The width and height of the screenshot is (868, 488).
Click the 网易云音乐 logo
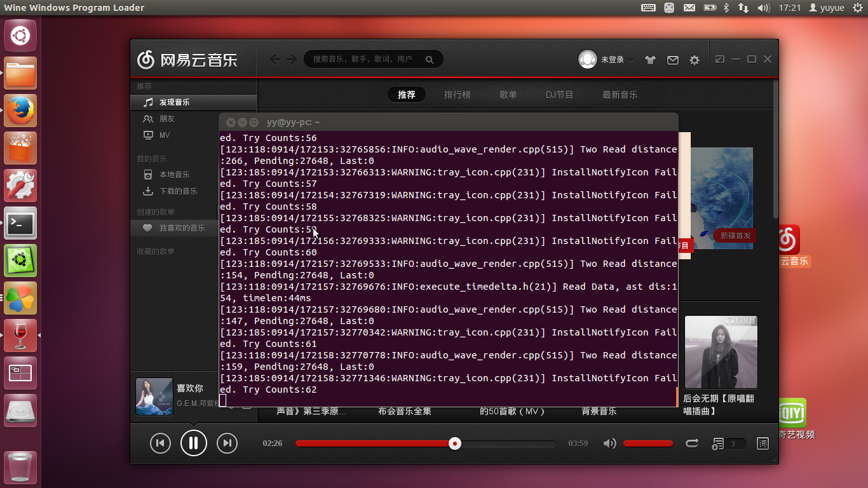[x=187, y=60]
